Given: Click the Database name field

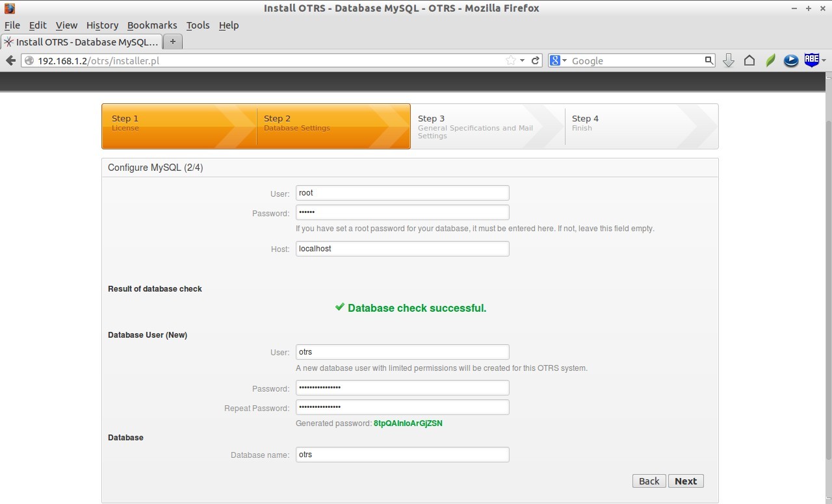Looking at the screenshot, I should point(402,455).
